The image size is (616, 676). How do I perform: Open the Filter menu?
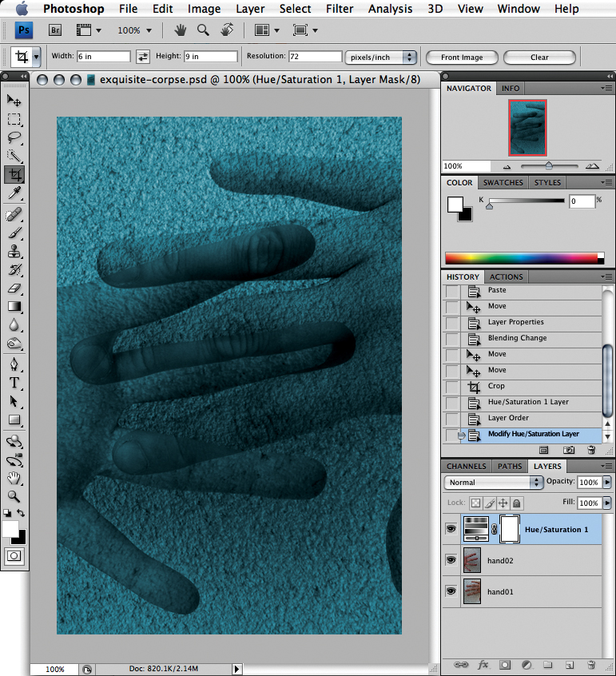[x=340, y=9]
